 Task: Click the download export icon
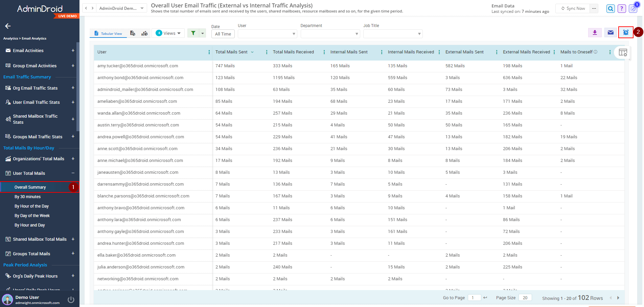595,32
